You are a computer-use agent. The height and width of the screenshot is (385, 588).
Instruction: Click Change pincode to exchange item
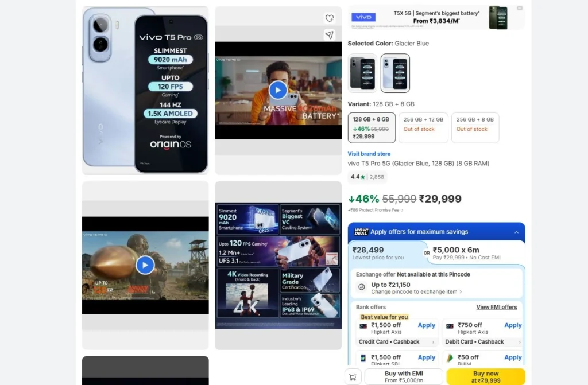click(x=416, y=291)
